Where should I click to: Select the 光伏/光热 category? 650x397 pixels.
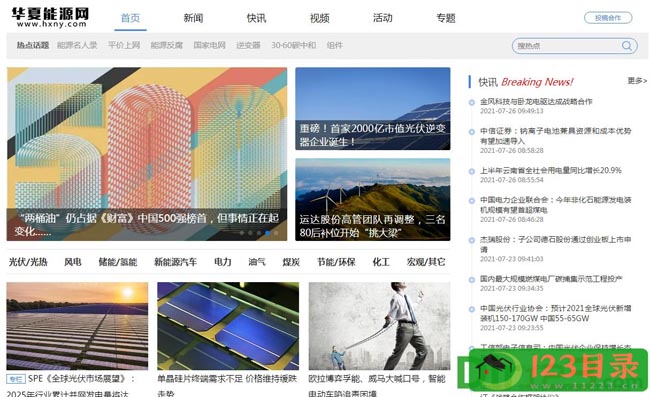point(28,262)
